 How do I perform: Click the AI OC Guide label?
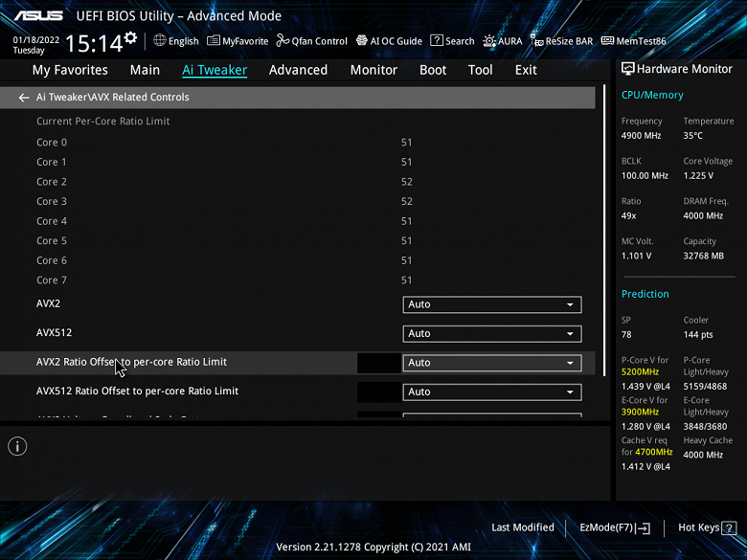(x=396, y=41)
